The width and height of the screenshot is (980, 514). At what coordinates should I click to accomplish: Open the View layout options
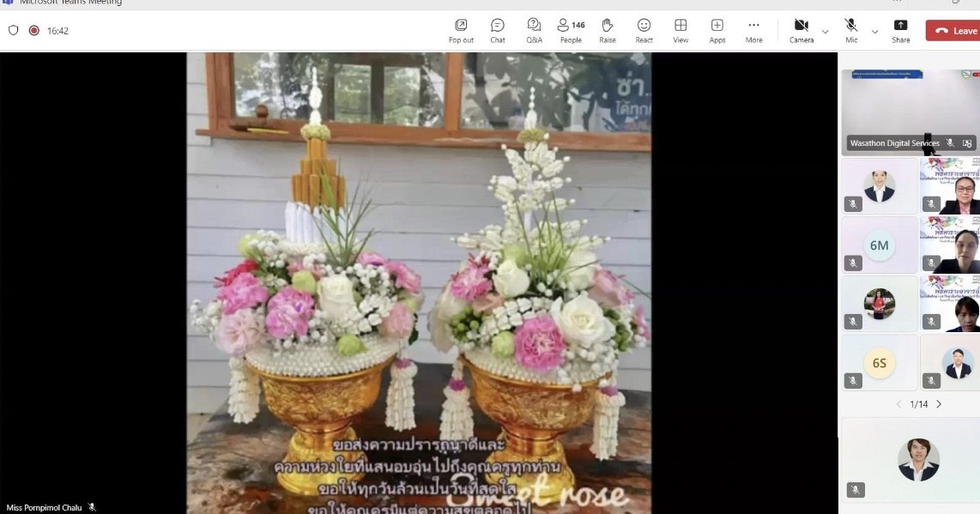[681, 31]
